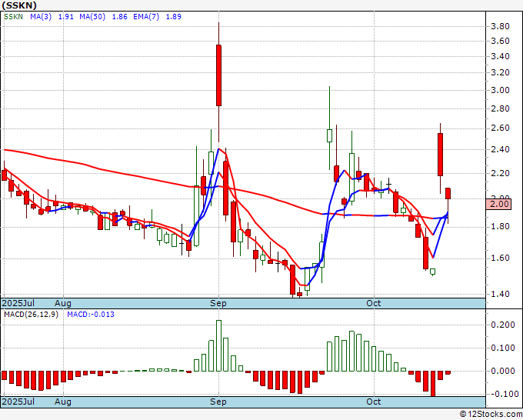Click the MACD(26,12,9) indicator label
This screenshot has width=523, height=420.
tap(31, 315)
